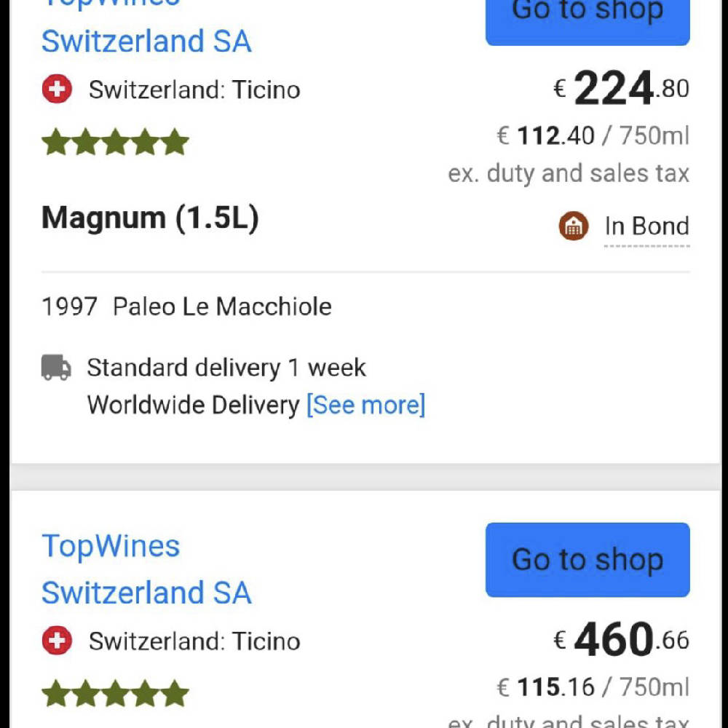Click the Swiss flag icon near Switzerland: Ticino
Screen dimensions: 728x728
[x=56, y=89]
